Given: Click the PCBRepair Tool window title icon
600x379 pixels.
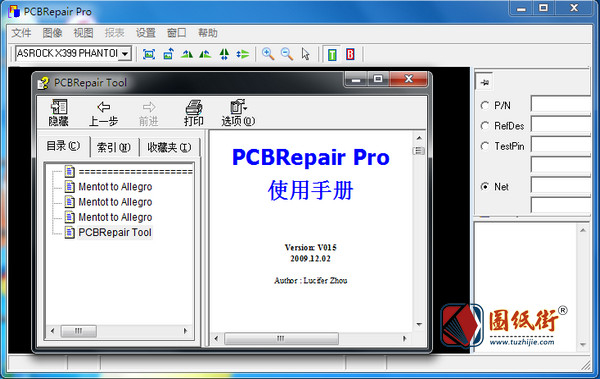Looking at the screenshot, I should tap(43, 83).
